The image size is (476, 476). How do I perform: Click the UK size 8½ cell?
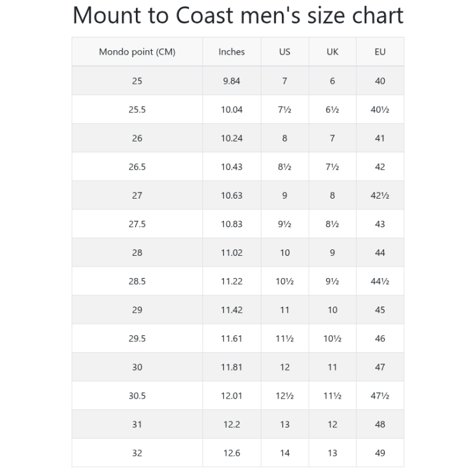332,224
